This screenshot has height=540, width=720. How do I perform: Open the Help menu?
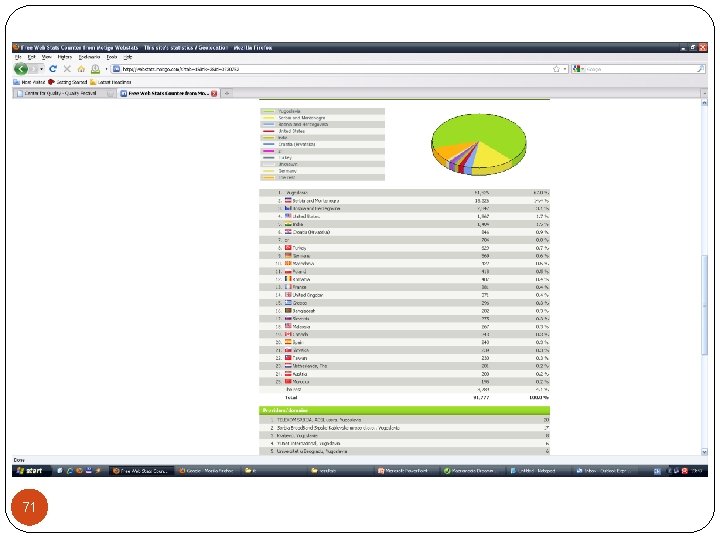coord(128,57)
